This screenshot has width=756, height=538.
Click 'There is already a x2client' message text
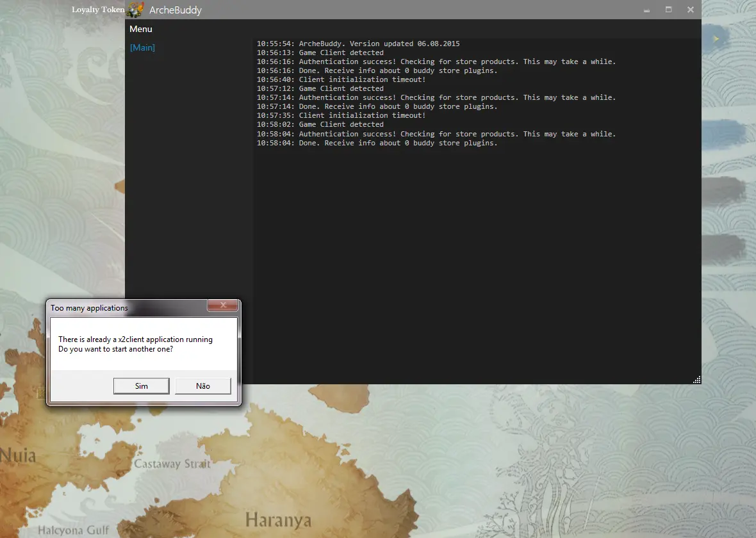tap(135, 339)
